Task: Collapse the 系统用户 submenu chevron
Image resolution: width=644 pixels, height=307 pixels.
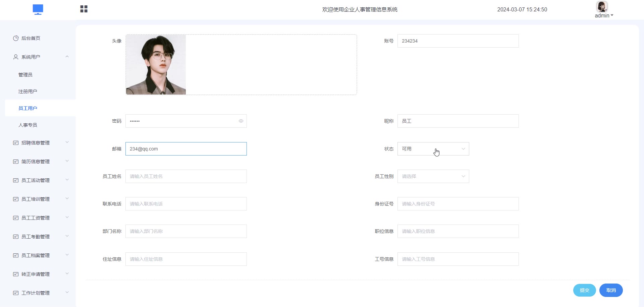Action: tap(67, 57)
